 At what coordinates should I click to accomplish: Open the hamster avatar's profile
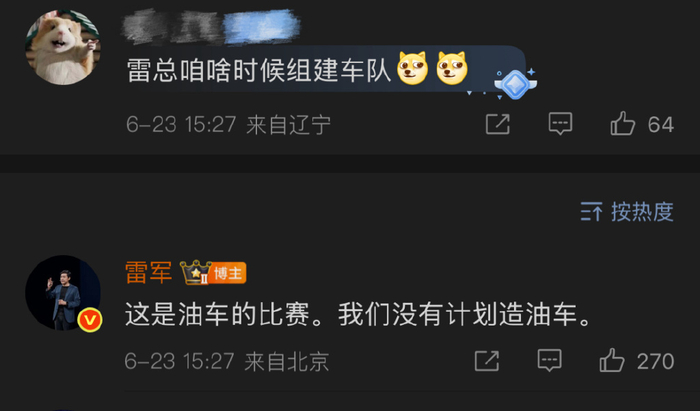pos(63,47)
